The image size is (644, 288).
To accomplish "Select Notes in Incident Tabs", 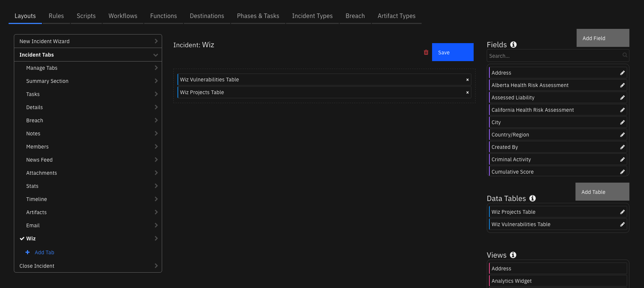I will tap(88, 133).
